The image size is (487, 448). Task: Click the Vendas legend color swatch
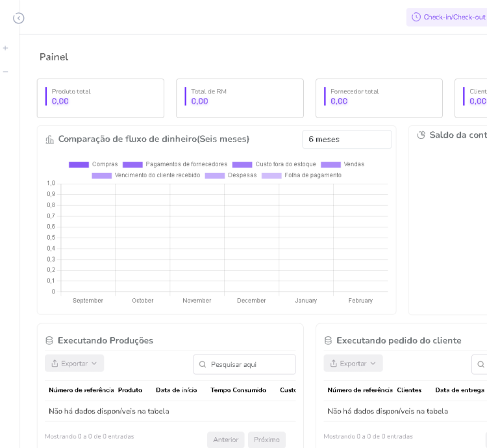(x=331, y=164)
